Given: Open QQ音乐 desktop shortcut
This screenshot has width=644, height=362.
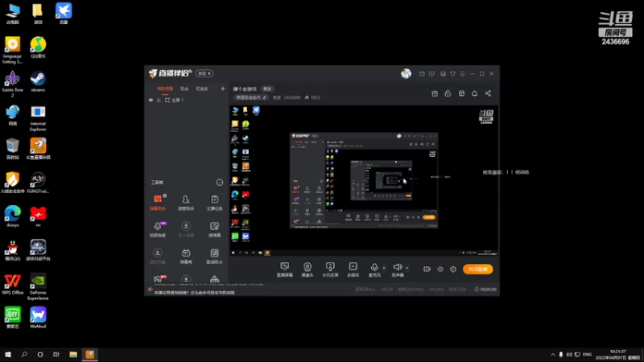Looking at the screenshot, I should click(x=38, y=47).
